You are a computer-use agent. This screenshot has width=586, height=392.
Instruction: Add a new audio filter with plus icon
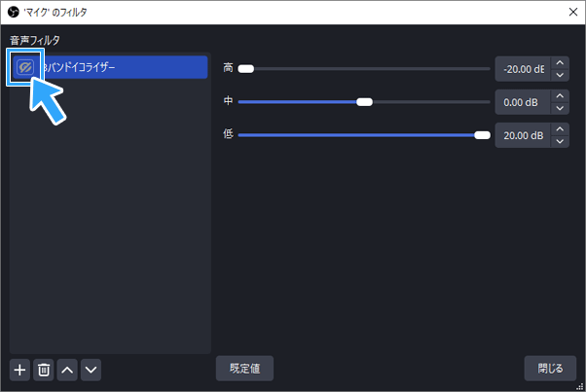click(19, 370)
